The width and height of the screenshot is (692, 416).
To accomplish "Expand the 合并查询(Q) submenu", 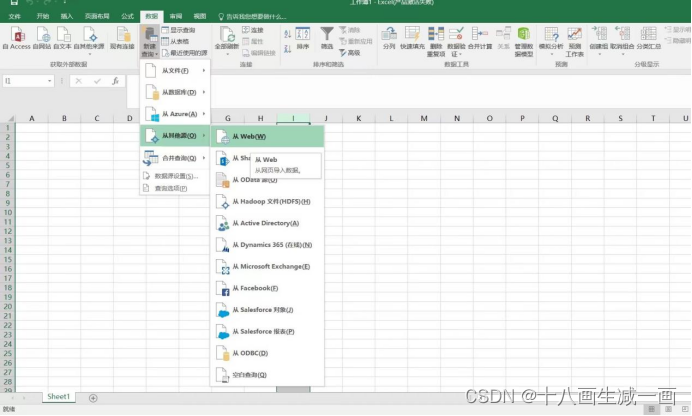I will point(175,158).
